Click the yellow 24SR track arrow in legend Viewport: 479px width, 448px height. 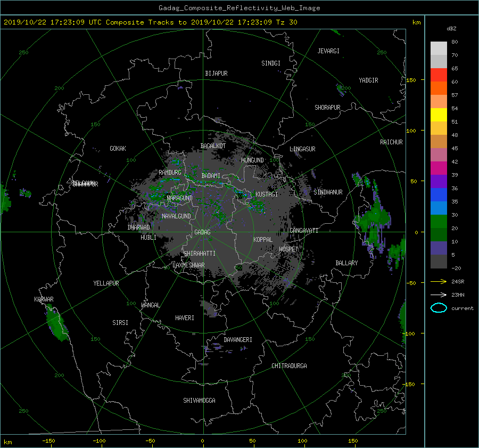[x=439, y=281]
